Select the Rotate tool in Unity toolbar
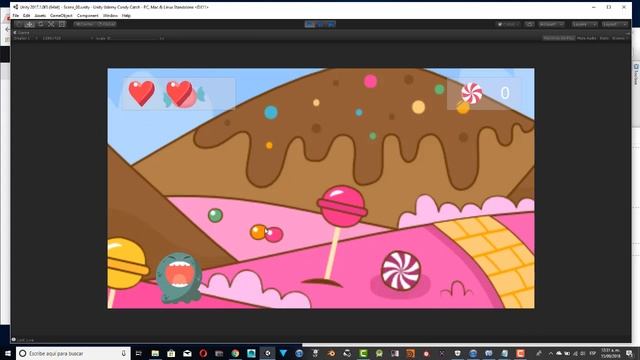This screenshot has width=640, height=360. pyautogui.click(x=40, y=24)
